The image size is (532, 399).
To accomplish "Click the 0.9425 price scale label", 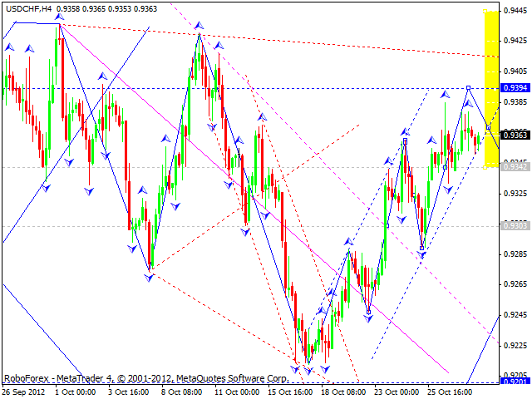I will pyautogui.click(x=515, y=40).
